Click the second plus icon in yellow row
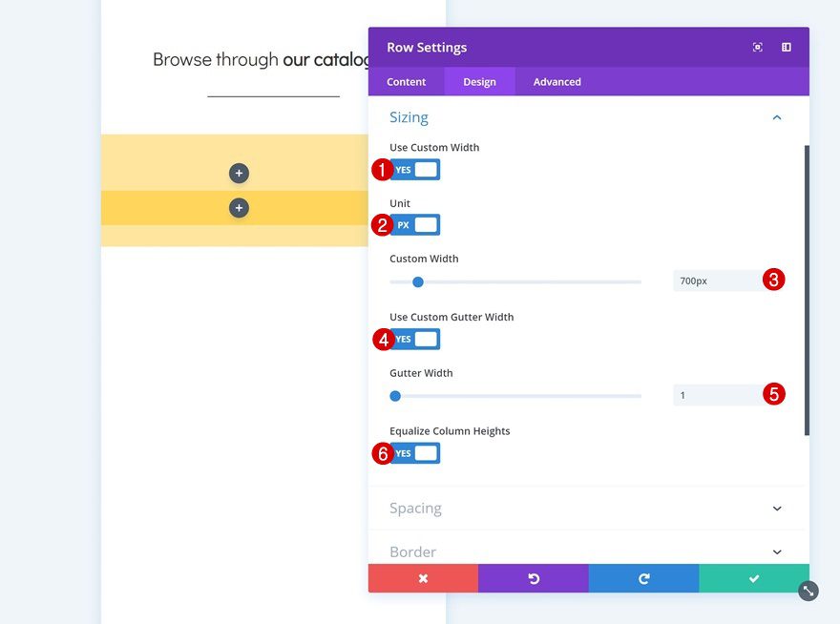840x624 pixels. tap(239, 207)
